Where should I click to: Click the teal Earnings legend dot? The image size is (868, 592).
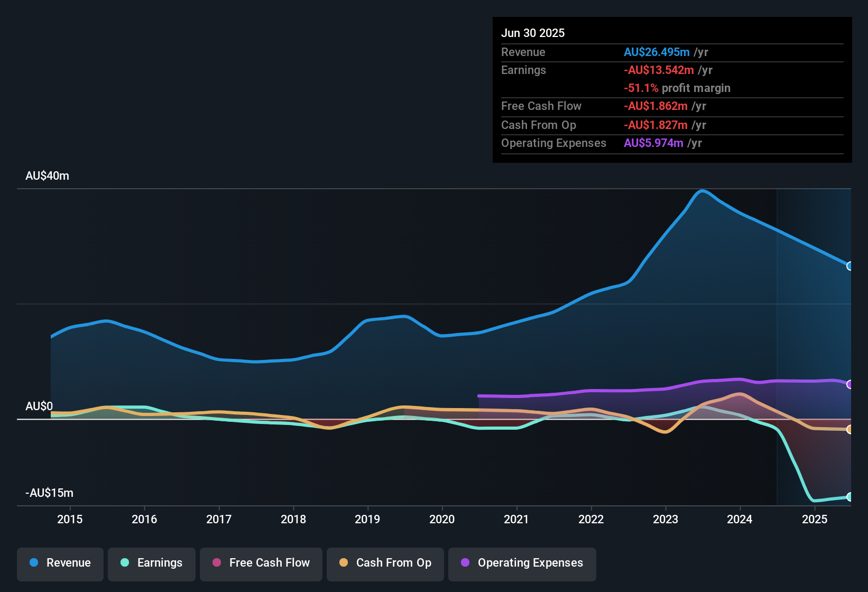pos(125,562)
